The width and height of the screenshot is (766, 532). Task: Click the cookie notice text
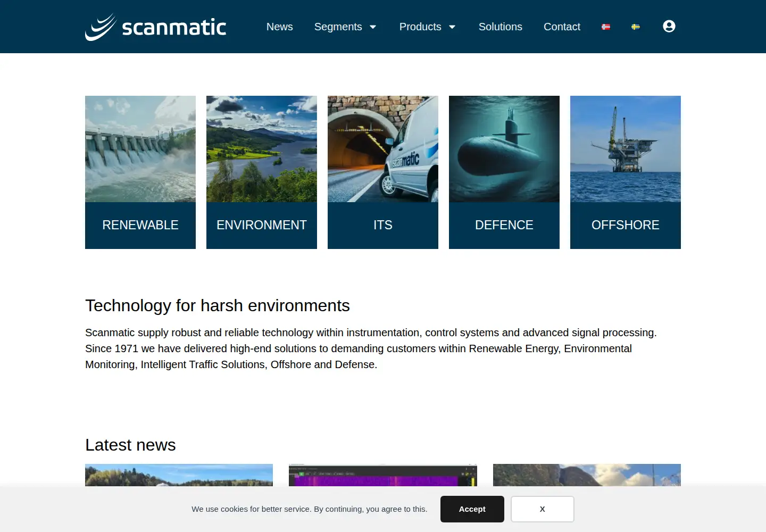(x=310, y=509)
